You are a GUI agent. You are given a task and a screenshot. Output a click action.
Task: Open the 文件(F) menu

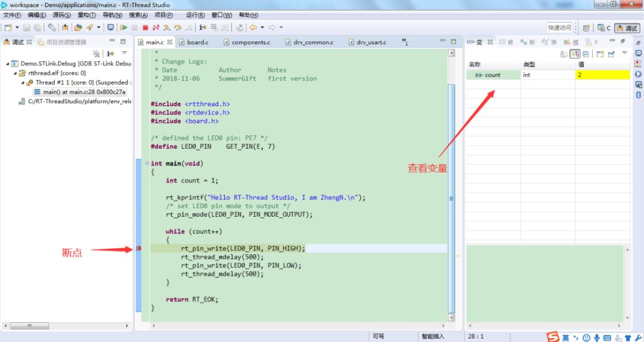12,15
